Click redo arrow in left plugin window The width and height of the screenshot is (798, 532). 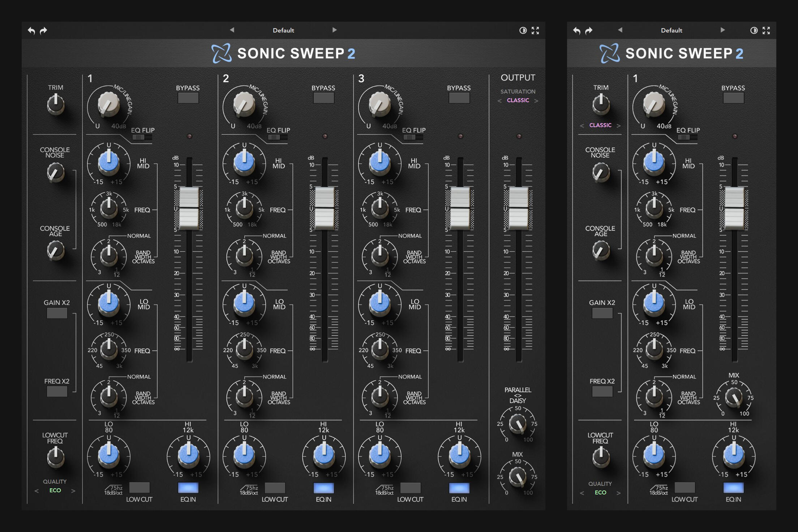pos(43,31)
